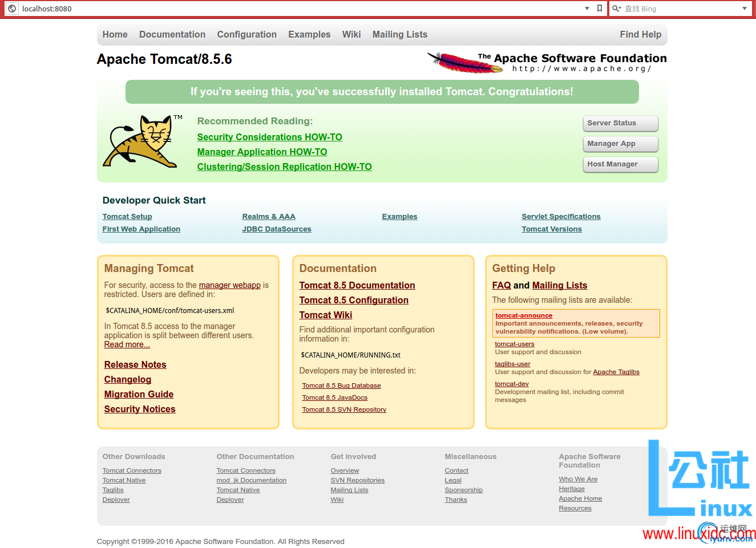756x548 pixels.
Task: Open the Changelog link
Action: pos(128,379)
